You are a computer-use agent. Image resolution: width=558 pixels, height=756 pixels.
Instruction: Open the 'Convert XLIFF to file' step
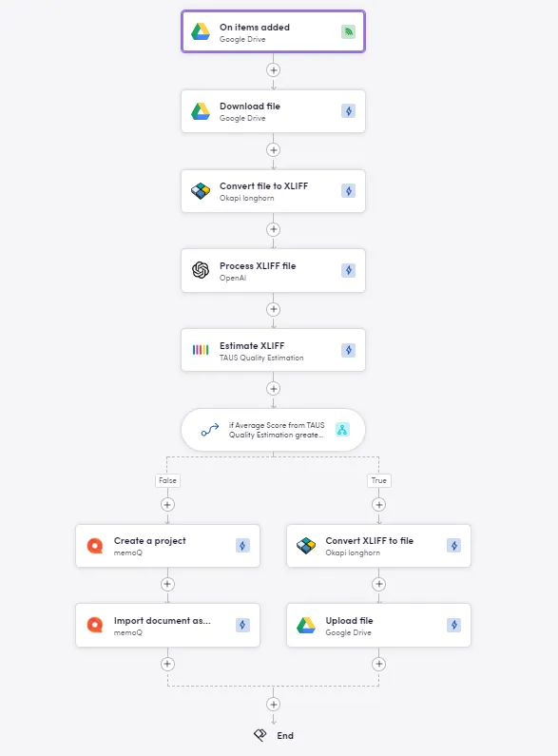coord(378,546)
